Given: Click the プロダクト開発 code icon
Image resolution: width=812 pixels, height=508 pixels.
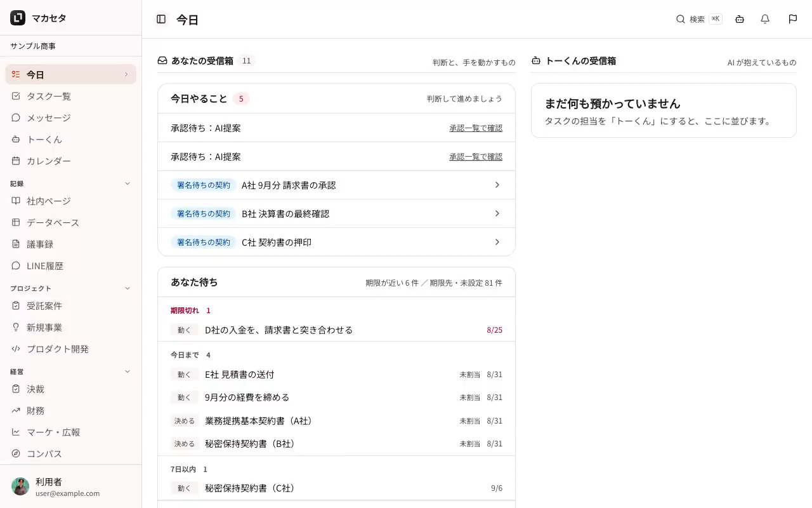Looking at the screenshot, I should click(16, 349).
